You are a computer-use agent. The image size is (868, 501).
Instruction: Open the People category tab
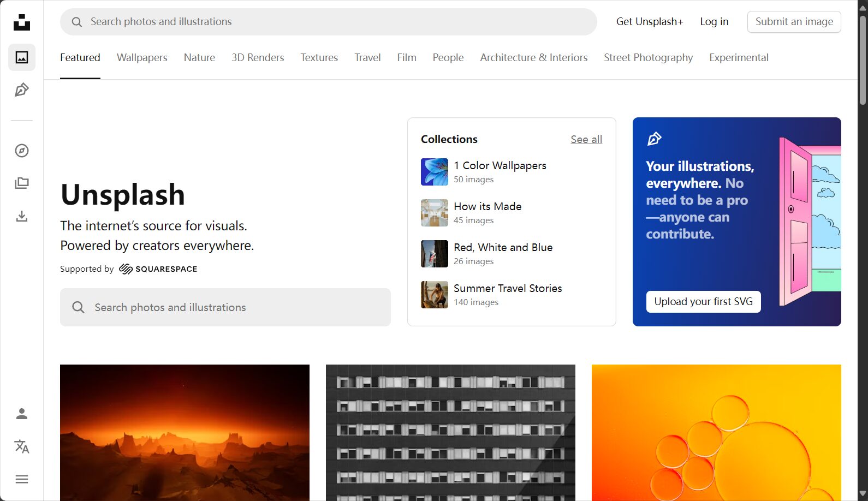tap(448, 57)
